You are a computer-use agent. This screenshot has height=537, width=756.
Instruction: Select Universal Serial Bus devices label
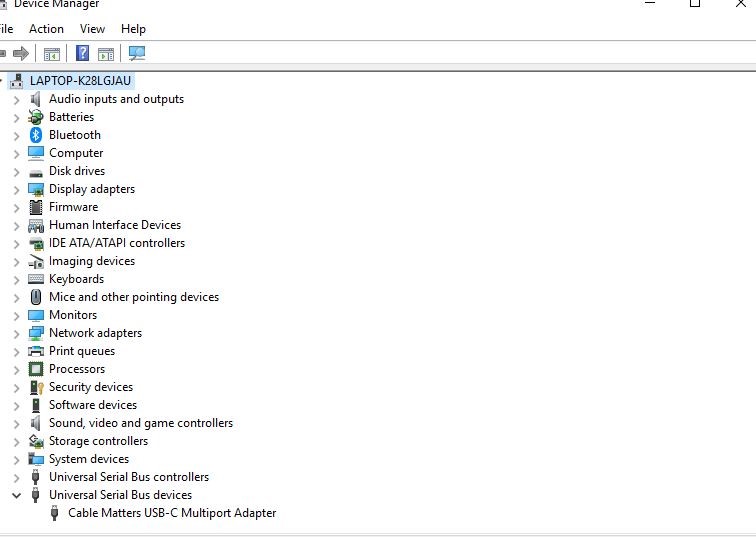[x=120, y=495]
